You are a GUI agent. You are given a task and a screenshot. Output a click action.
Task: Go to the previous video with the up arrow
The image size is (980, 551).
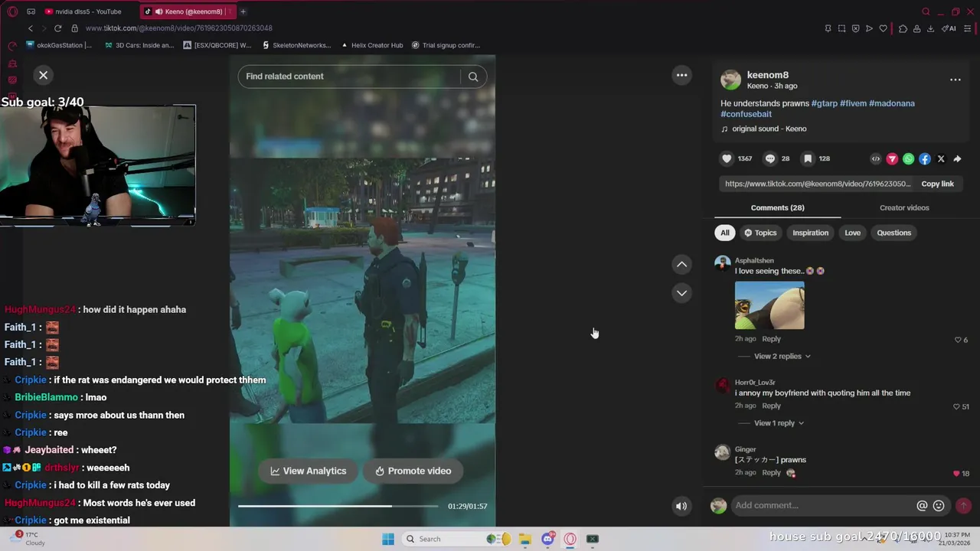click(681, 264)
